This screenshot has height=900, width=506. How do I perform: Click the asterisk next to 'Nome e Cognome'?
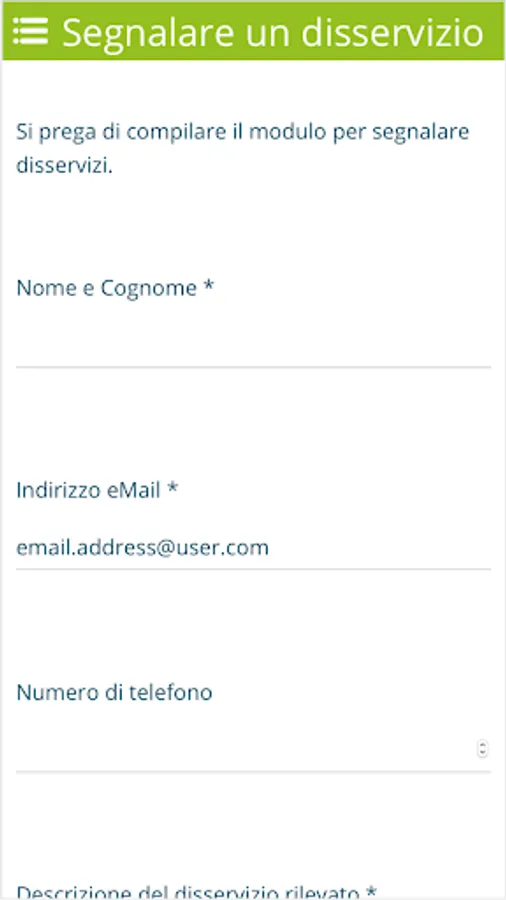pyautogui.click(x=209, y=285)
